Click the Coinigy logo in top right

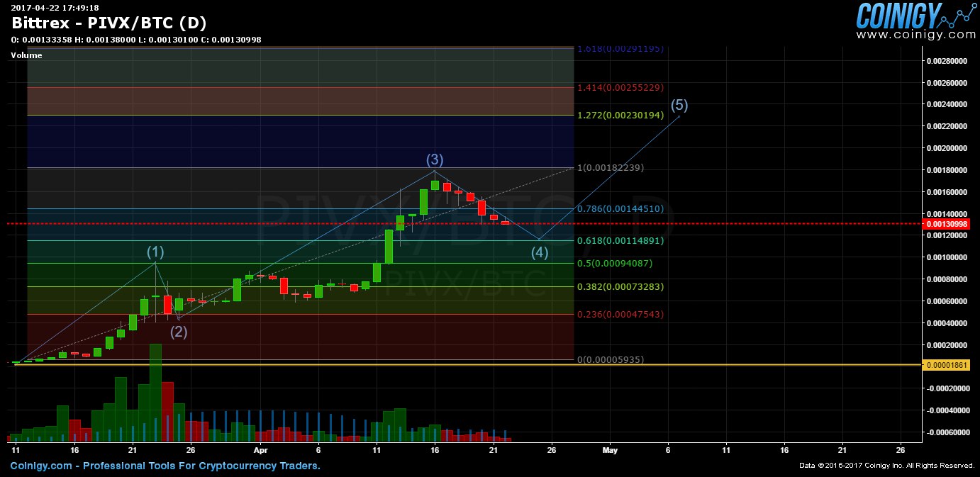915,15
